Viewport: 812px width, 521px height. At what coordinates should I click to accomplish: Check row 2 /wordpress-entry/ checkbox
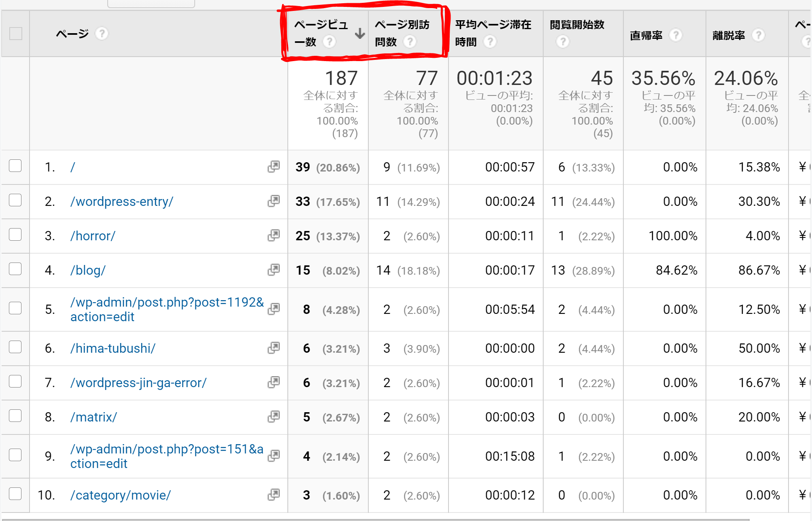click(x=15, y=200)
